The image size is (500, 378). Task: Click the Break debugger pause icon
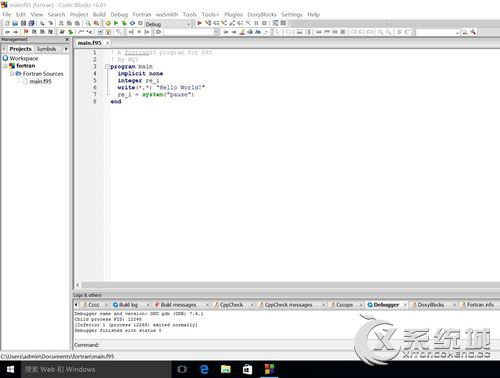pos(256,23)
